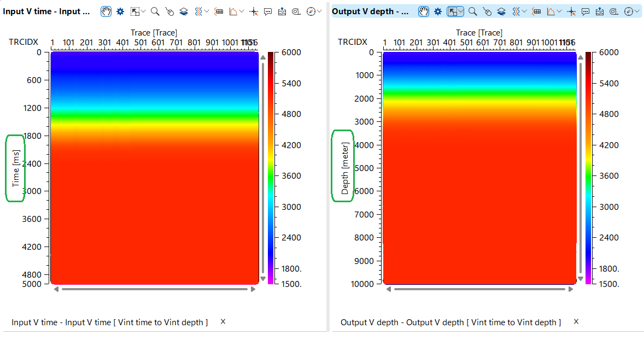Open display settings gear for Input V time
The image size is (644, 346).
pyautogui.click(x=121, y=11)
